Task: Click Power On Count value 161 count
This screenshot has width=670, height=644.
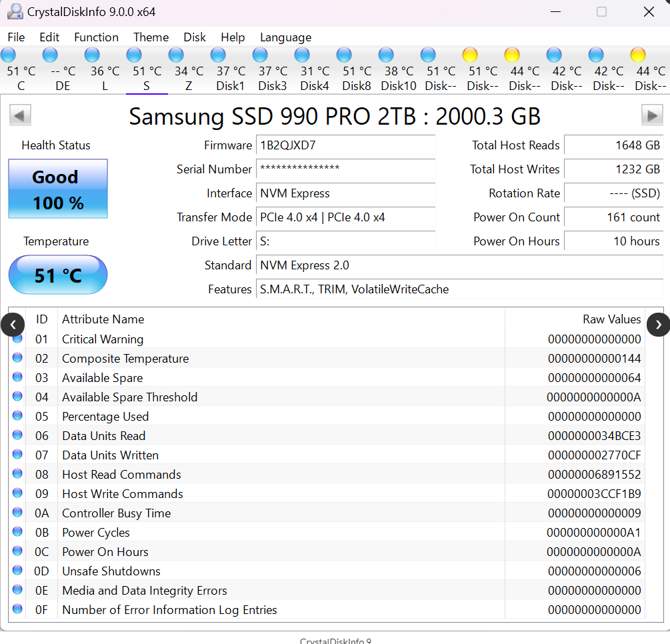Action: [613, 217]
